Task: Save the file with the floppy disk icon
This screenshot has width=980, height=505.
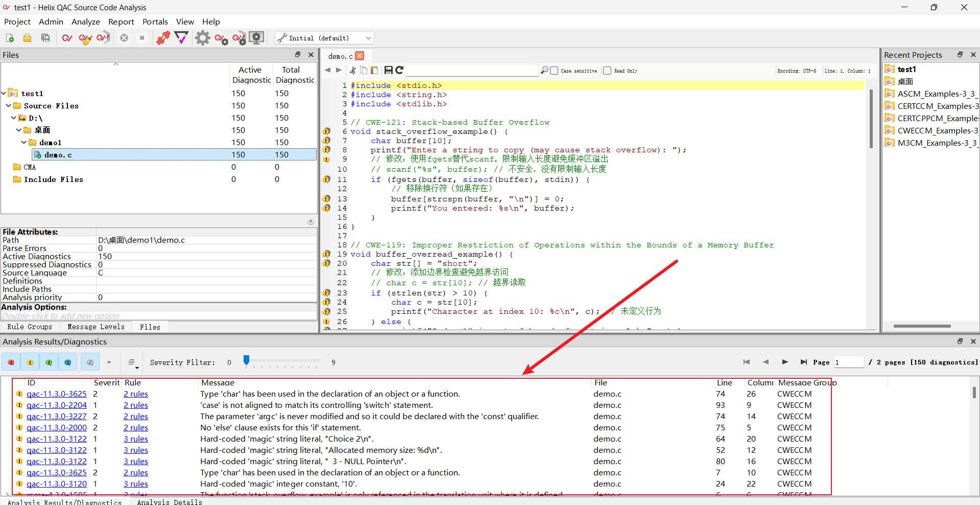Action: click(x=389, y=70)
